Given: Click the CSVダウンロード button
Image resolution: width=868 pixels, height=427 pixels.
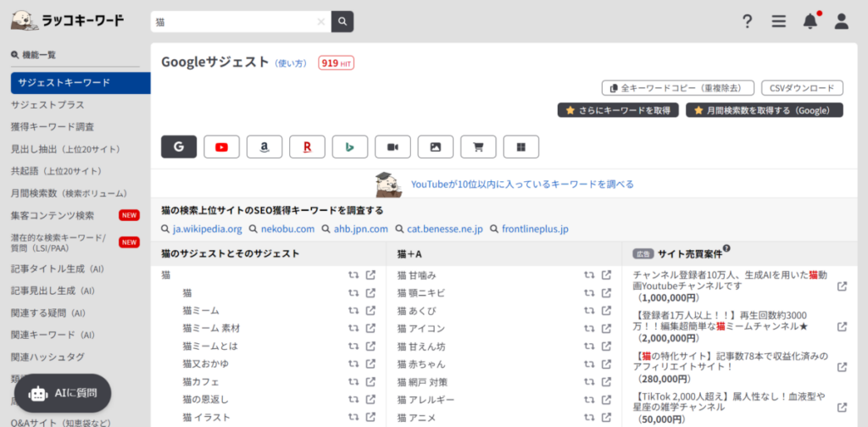Looking at the screenshot, I should 802,88.
